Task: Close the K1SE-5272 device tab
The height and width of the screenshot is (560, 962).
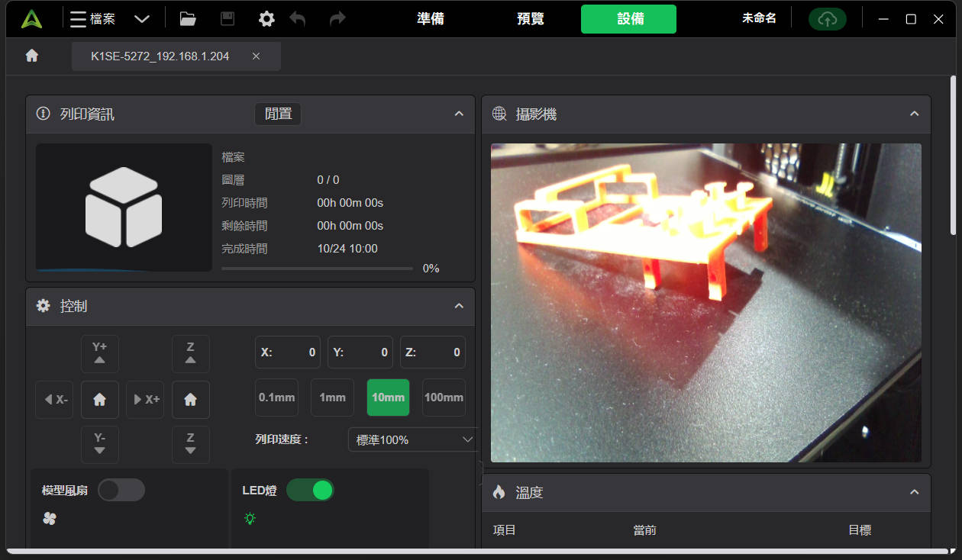Action: tap(256, 56)
